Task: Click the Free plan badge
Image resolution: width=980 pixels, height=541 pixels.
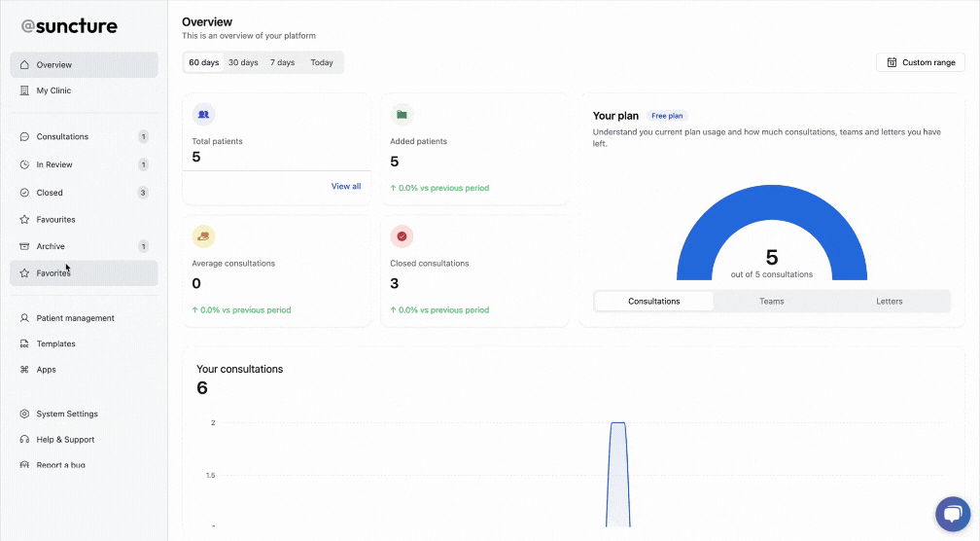Action: (667, 116)
